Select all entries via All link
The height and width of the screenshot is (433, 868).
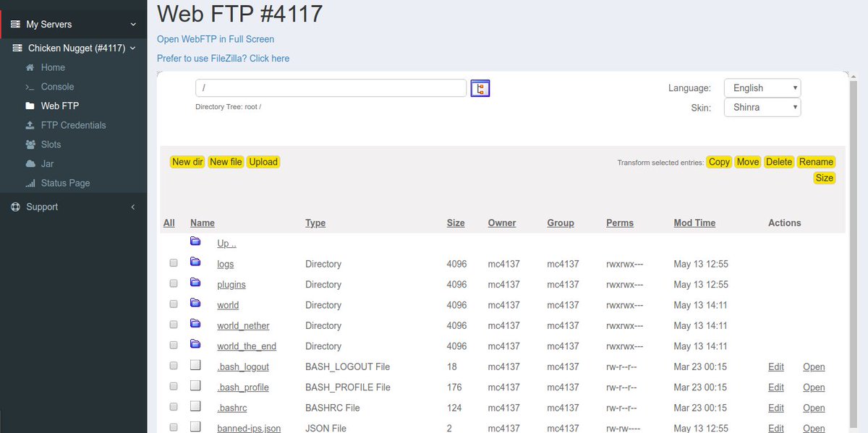(169, 223)
